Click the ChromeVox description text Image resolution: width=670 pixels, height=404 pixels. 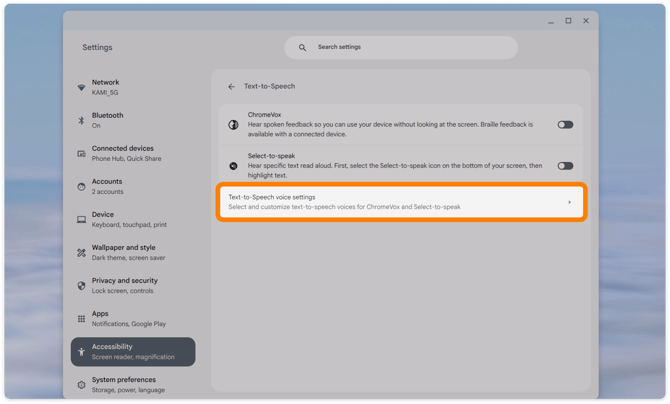(390, 129)
